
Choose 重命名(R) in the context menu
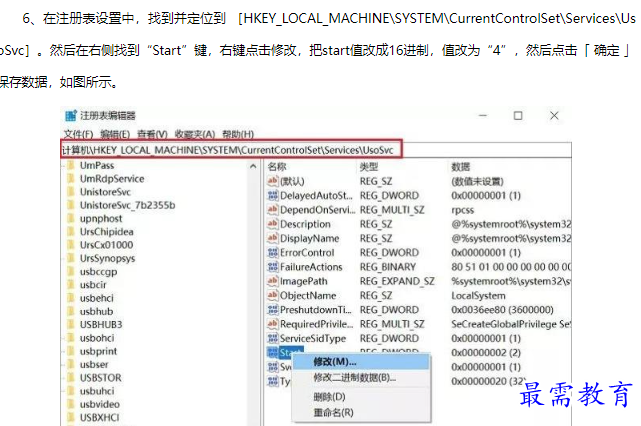pyautogui.click(x=361, y=413)
